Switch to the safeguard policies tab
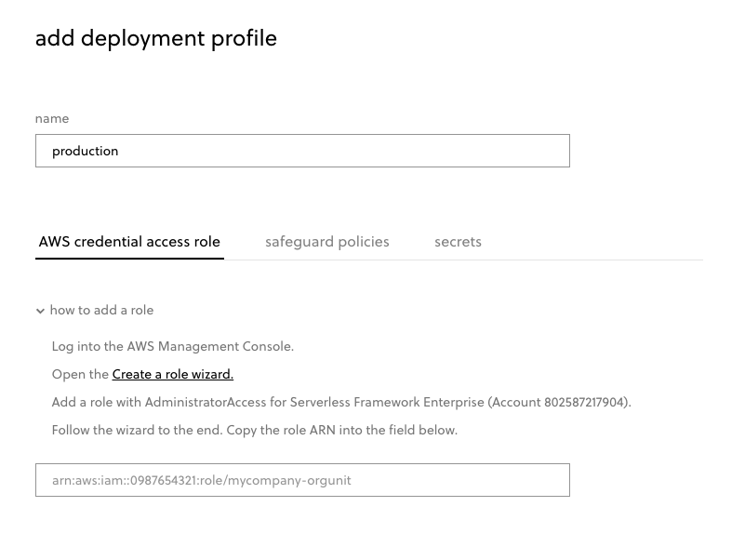This screenshot has height=560, width=745. point(326,242)
